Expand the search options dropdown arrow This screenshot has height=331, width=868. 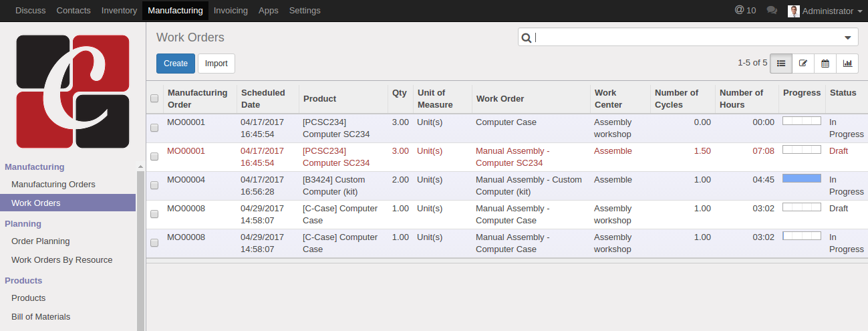click(847, 38)
